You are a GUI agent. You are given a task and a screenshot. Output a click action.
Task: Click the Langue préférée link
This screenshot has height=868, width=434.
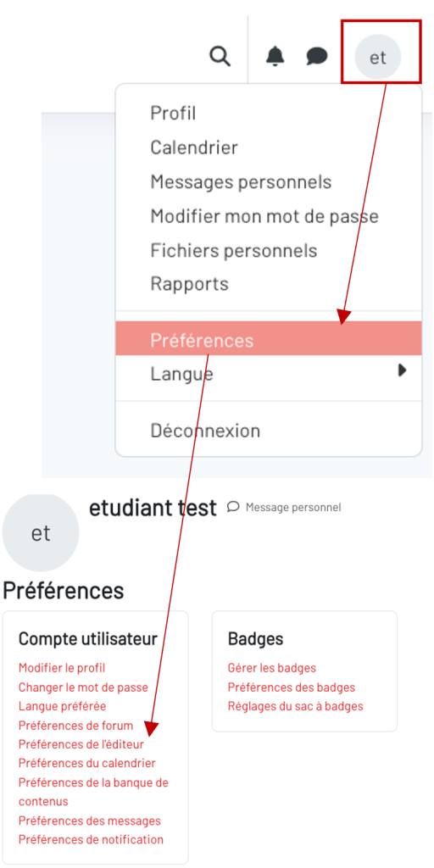(x=62, y=706)
